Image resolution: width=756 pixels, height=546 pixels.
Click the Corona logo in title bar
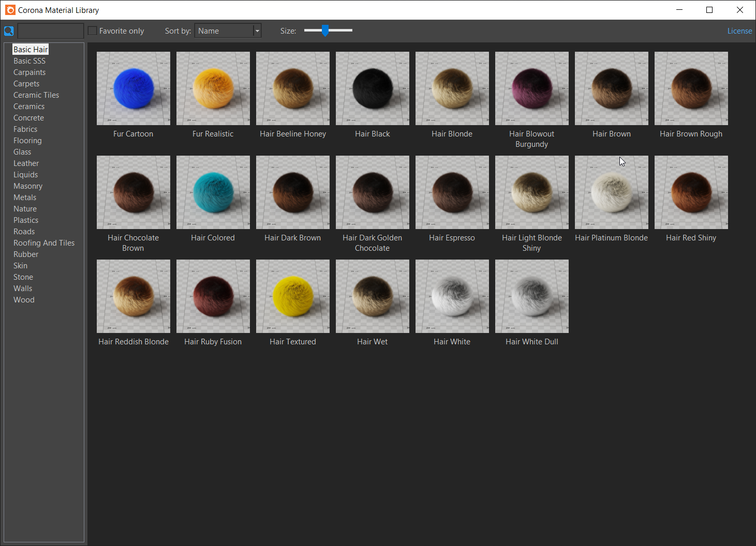pos(10,10)
